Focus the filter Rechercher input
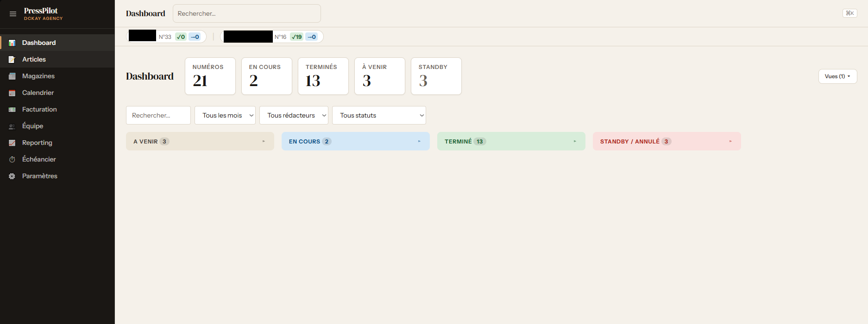 (158, 115)
